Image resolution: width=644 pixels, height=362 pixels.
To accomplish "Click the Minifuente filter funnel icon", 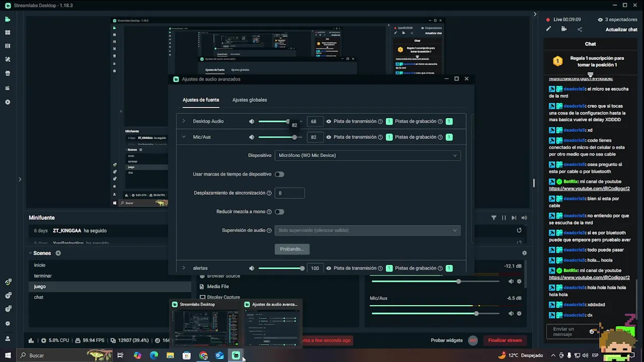I will (x=494, y=218).
